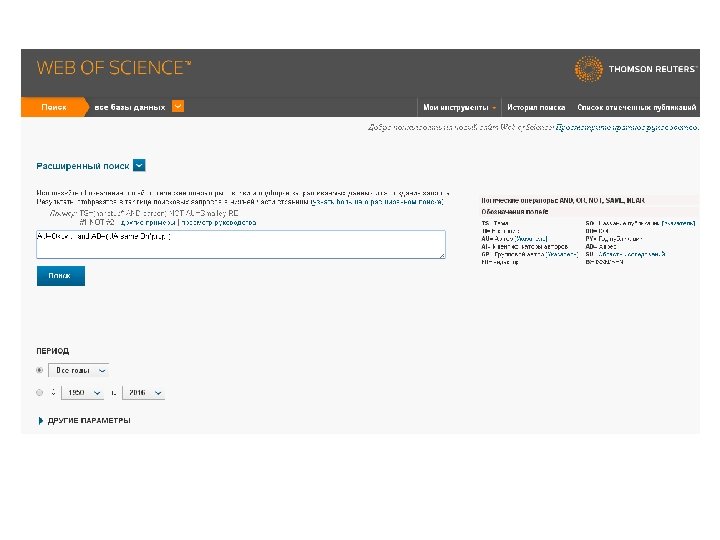The height and width of the screenshot is (540, 720).
Task: Open the 'Все годы' period dropdown
Action: 79,370
